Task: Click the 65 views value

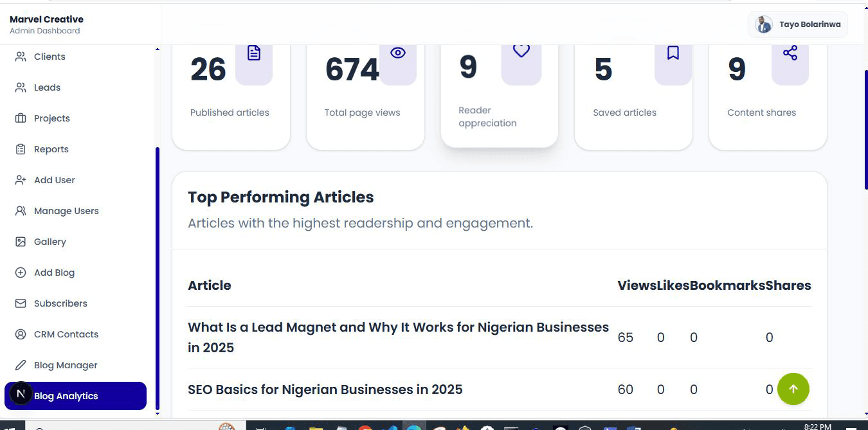Action: (x=625, y=337)
